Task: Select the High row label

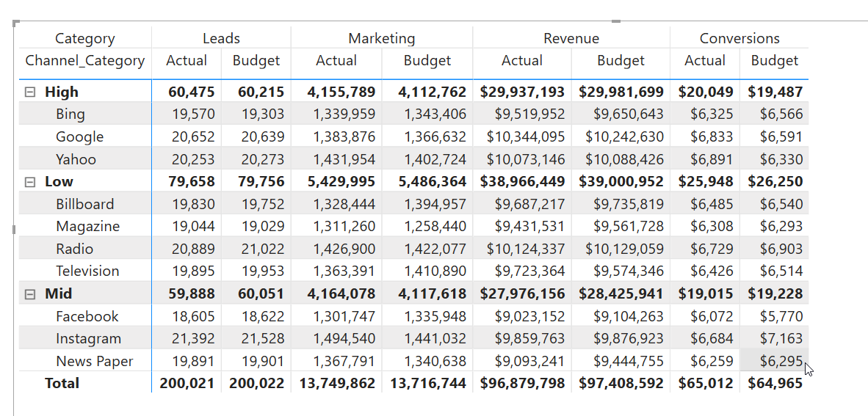Action: click(62, 92)
